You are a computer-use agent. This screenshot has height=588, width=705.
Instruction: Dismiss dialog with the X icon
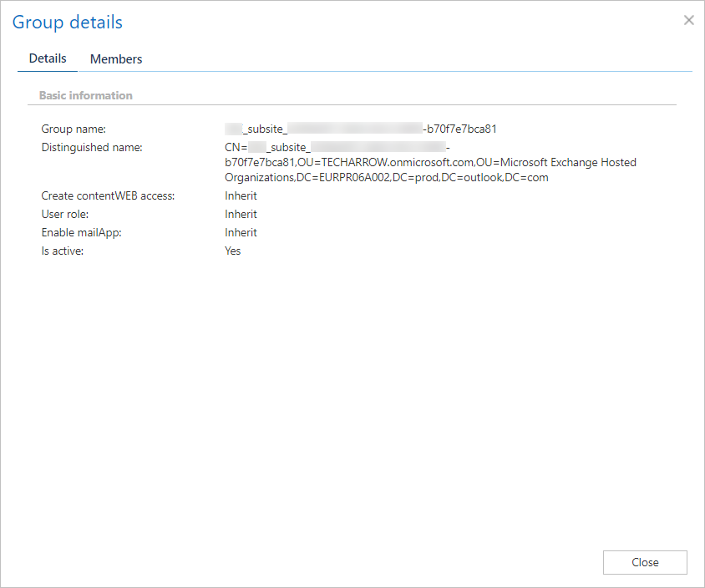(688, 21)
